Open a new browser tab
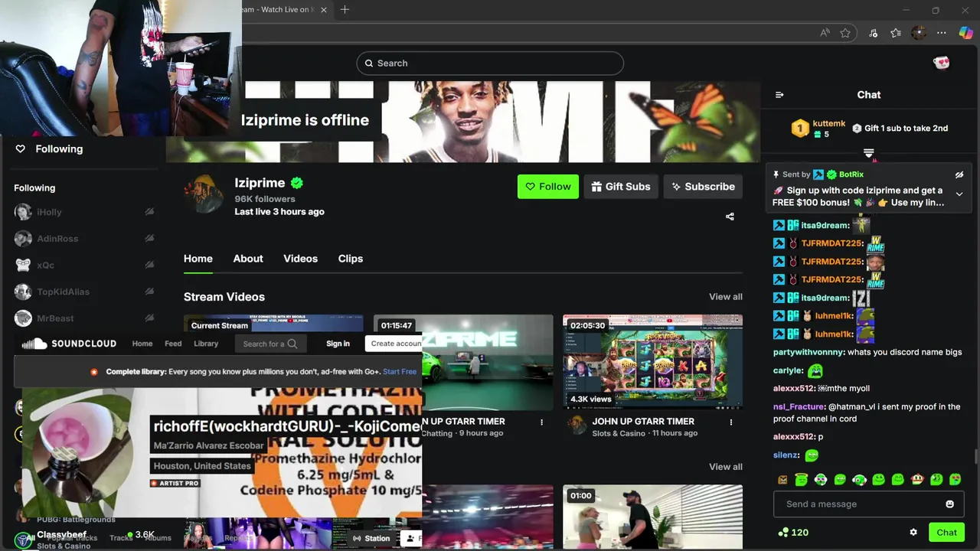The image size is (980, 551). pos(345,10)
